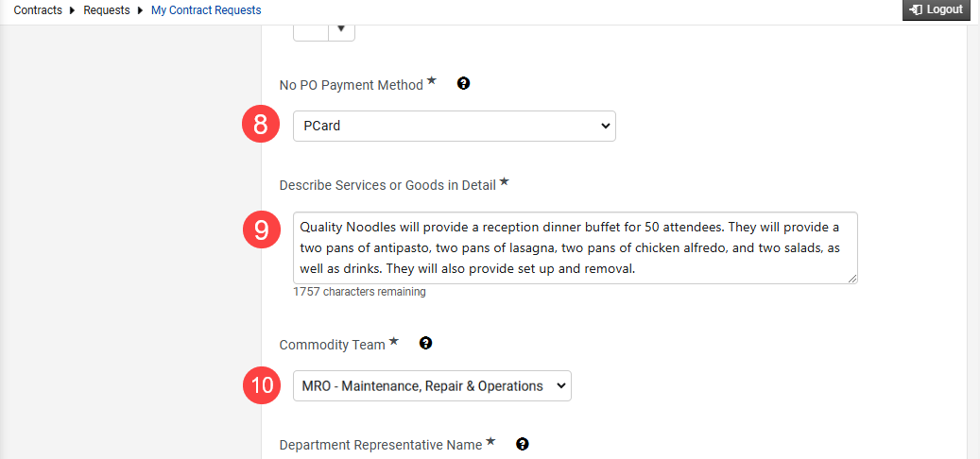This screenshot has width=980, height=459.
Task: Expand the Commodity Team MRO dropdown
Action: click(x=432, y=386)
